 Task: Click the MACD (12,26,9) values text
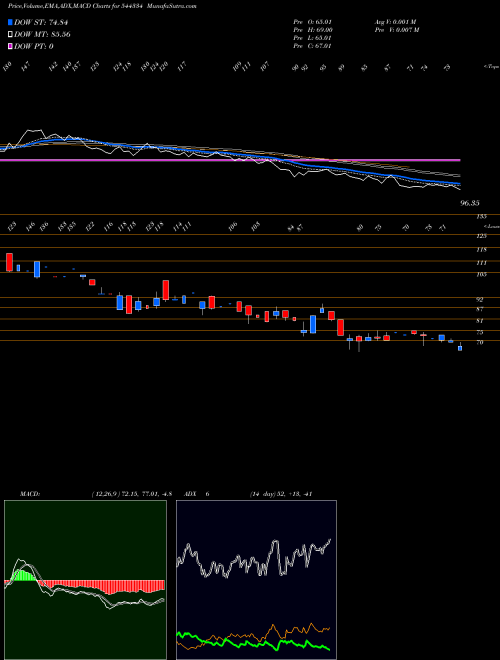point(132,494)
